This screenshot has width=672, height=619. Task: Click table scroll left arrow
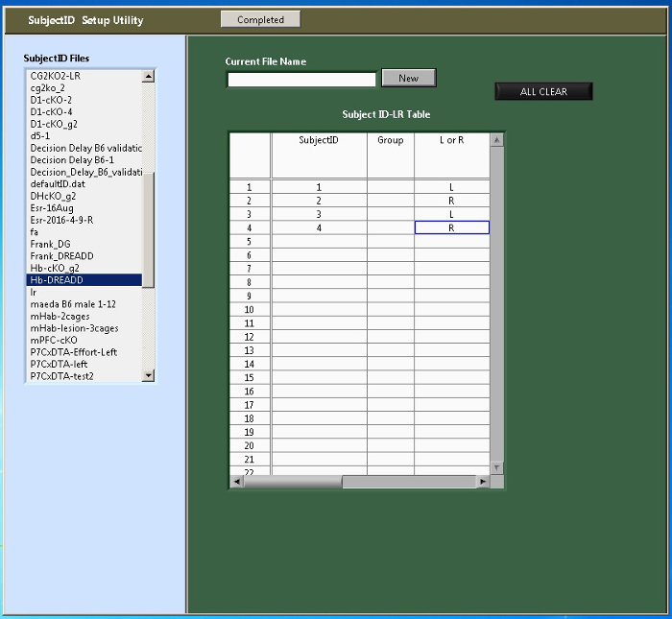[x=236, y=481]
